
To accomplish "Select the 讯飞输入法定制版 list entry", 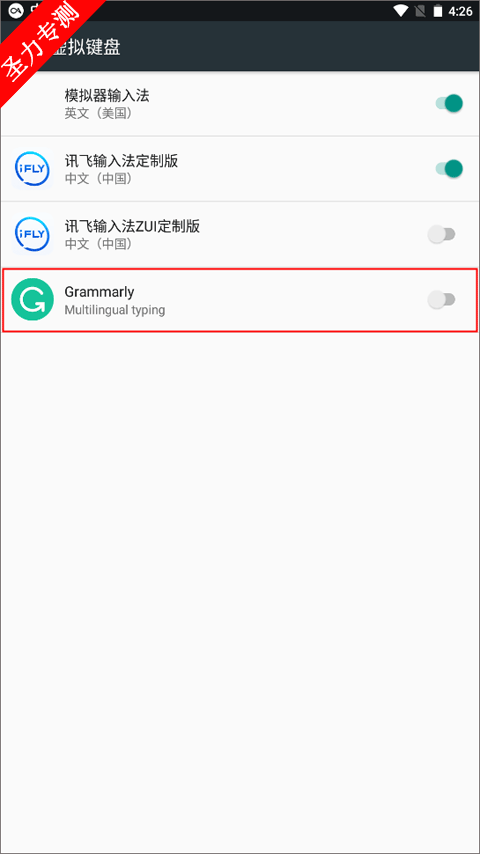I will 240,169.
